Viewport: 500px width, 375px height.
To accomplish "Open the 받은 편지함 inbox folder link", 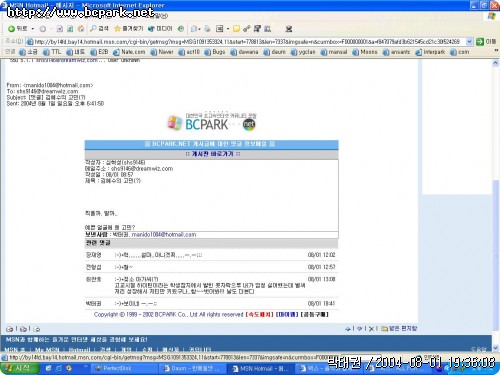I will coord(399,329).
